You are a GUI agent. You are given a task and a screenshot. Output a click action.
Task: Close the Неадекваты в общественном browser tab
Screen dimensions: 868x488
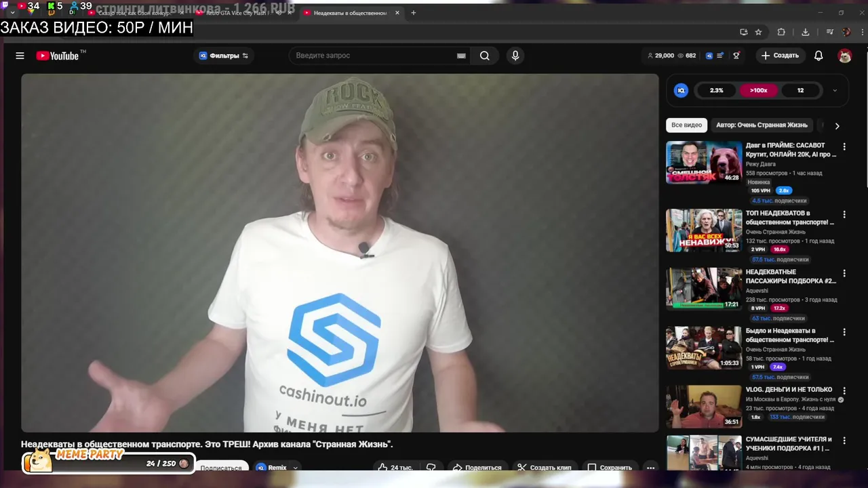pyautogui.click(x=397, y=13)
